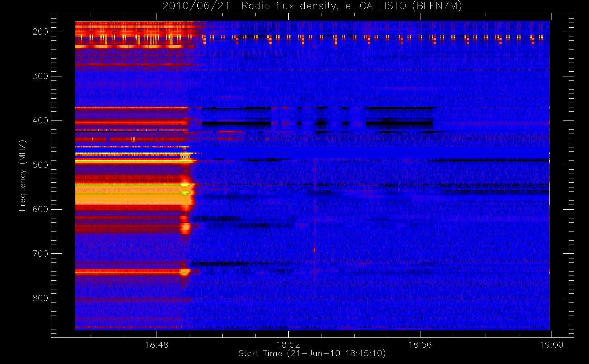Click the 'Frequency (MHz)' axis label
This screenshot has height=364, width=589.
tap(23, 175)
